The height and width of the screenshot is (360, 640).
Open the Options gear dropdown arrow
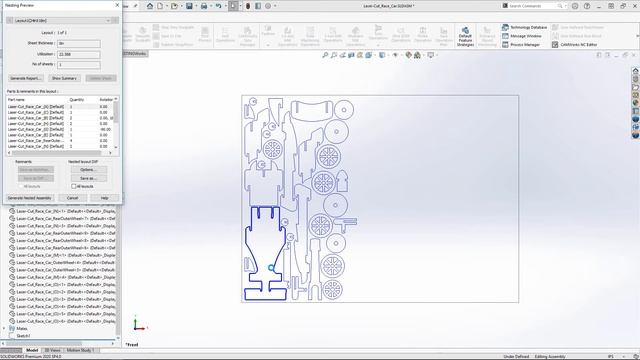pos(275,6)
